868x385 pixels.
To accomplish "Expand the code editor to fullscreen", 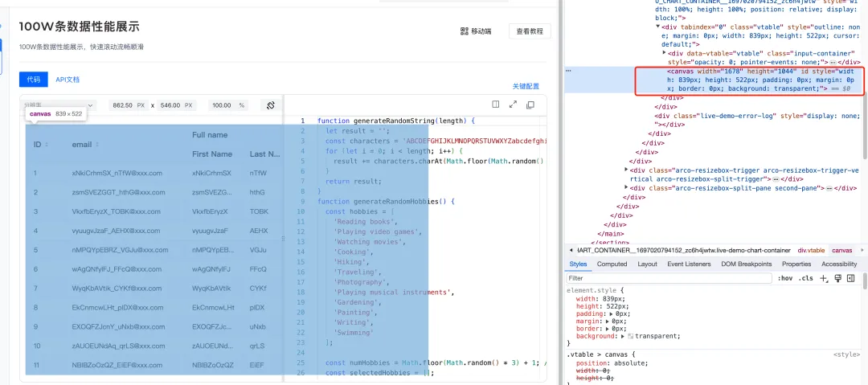I will [513, 104].
